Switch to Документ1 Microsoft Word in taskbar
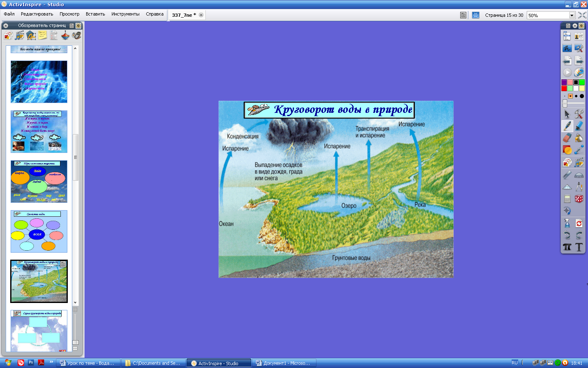Image resolution: width=588 pixels, height=368 pixels. point(283,363)
